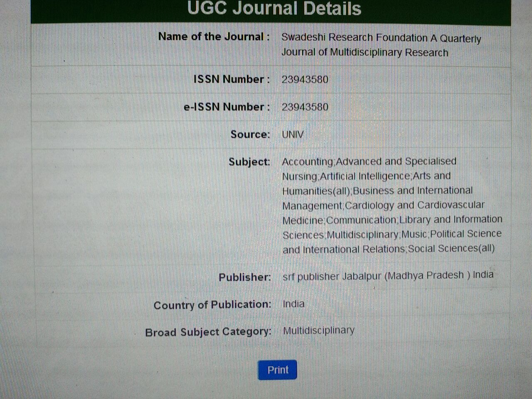
Task: Select the ISSN Number value 23943580
Action: pyautogui.click(x=305, y=79)
